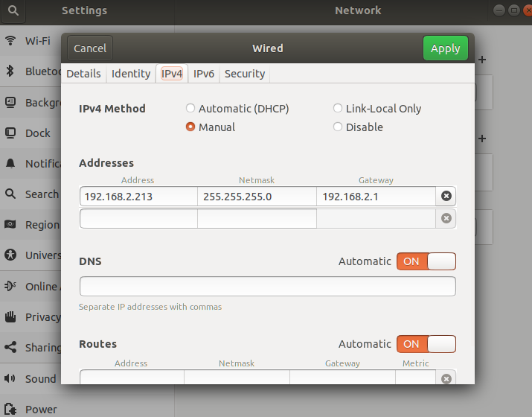
Task: Click upper plus icon in Network window
Action: pos(482,60)
